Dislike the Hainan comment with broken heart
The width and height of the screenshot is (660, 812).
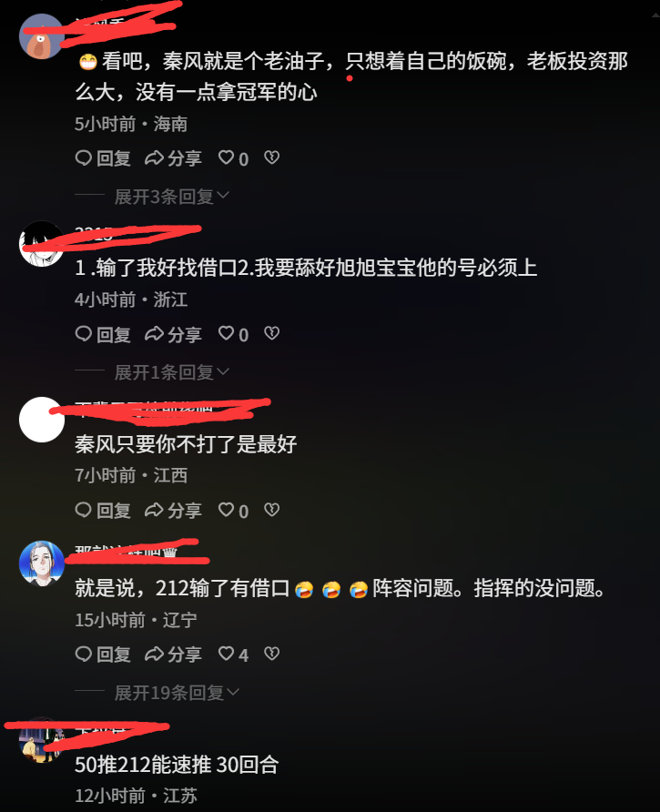click(271, 157)
